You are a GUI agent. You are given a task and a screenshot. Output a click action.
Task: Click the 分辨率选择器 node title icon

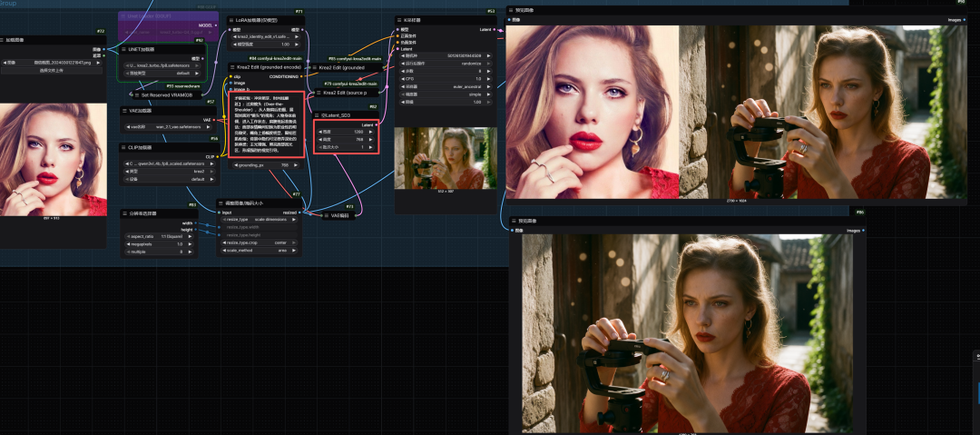pyautogui.click(x=125, y=213)
